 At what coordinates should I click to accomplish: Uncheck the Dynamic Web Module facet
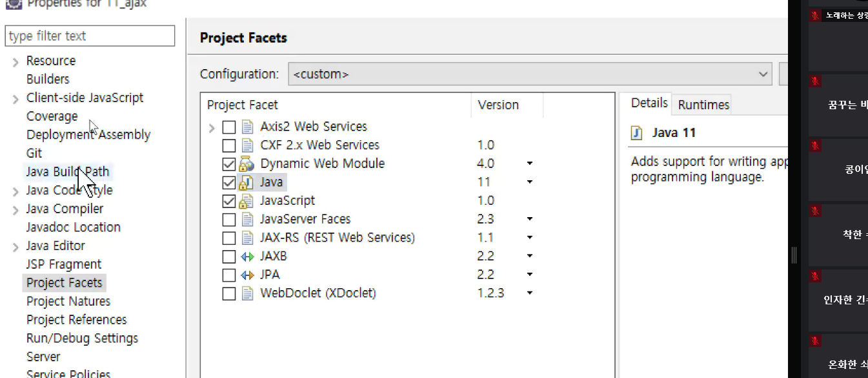pyautogui.click(x=229, y=163)
